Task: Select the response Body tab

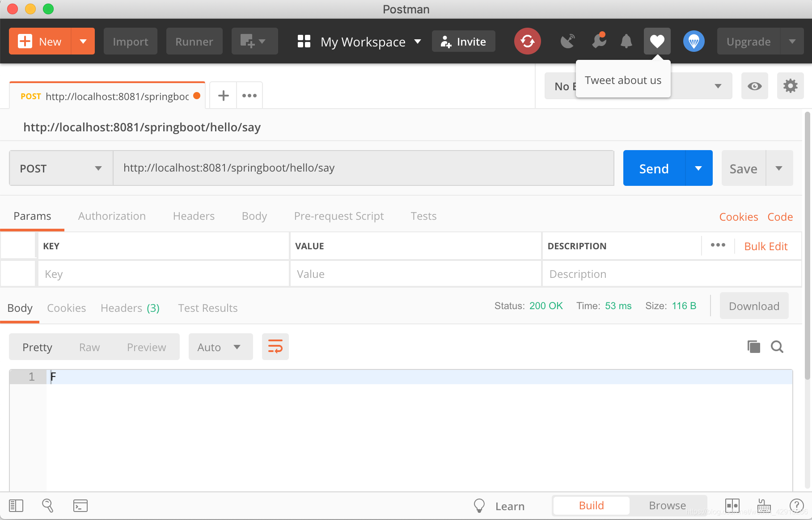Action: pyautogui.click(x=20, y=308)
